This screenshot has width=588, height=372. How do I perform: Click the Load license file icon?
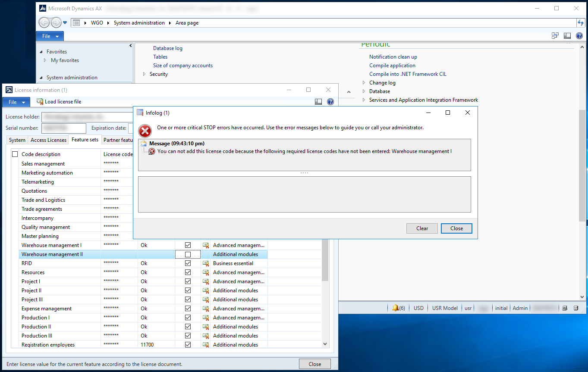(40, 102)
